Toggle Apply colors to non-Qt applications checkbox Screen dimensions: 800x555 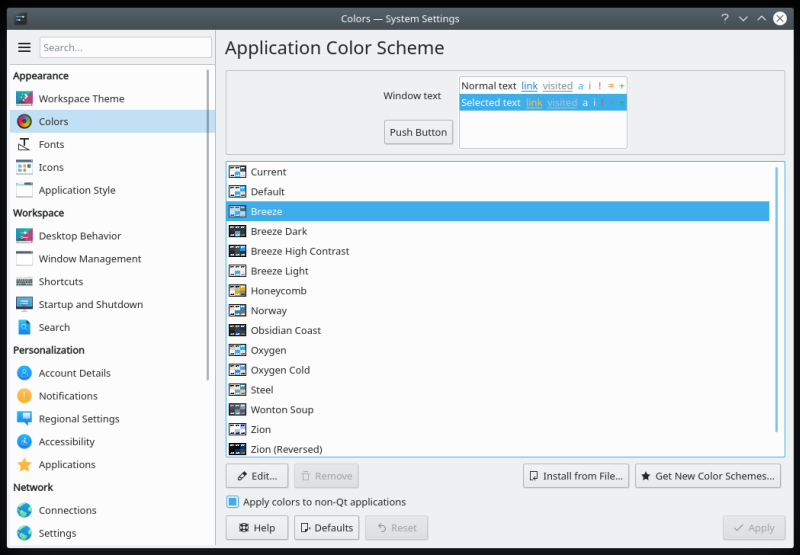point(233,502)
